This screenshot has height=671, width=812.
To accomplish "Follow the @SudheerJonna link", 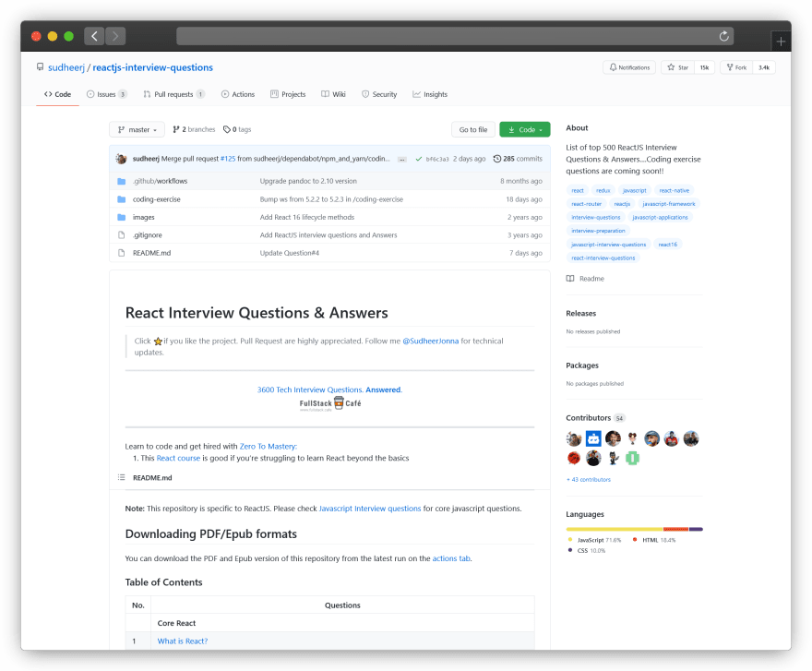I will pyautogui.click(x=430, y=341).
